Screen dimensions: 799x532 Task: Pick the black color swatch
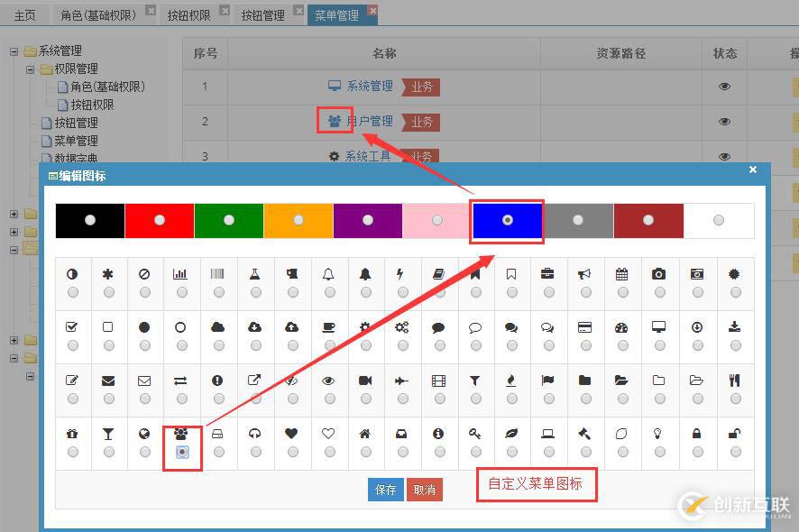[90, 220]
